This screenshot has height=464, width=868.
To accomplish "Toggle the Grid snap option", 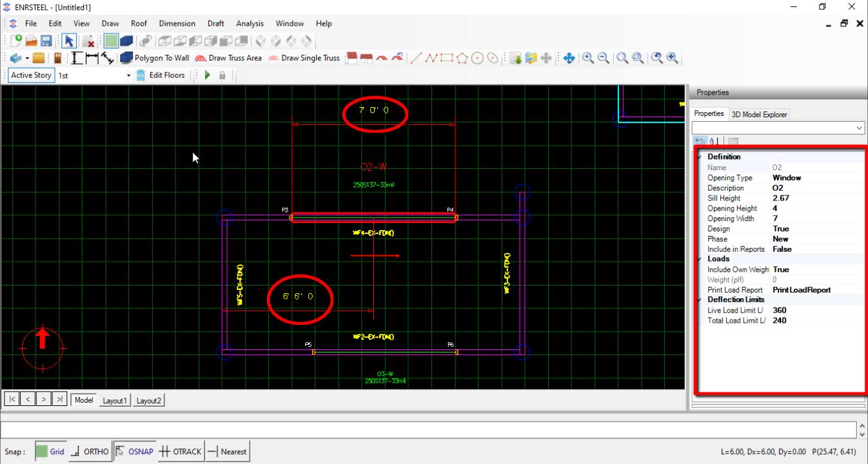I will 50,451.
